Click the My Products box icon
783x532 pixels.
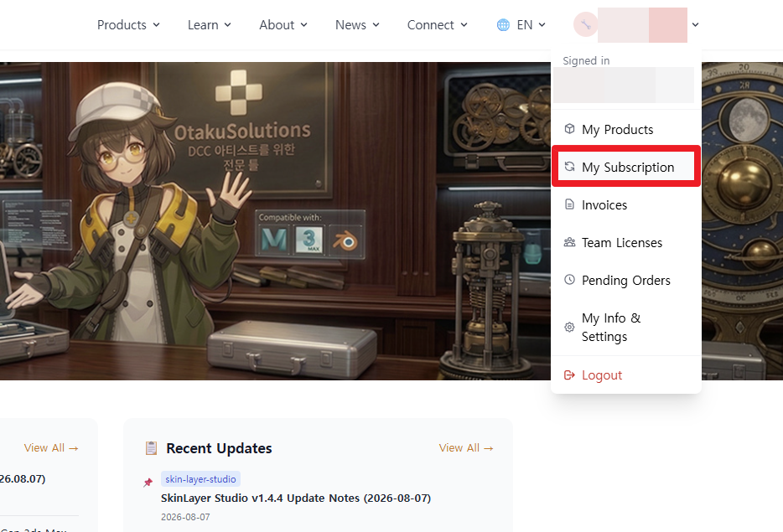pyautogui.click(x=569, y=129)
